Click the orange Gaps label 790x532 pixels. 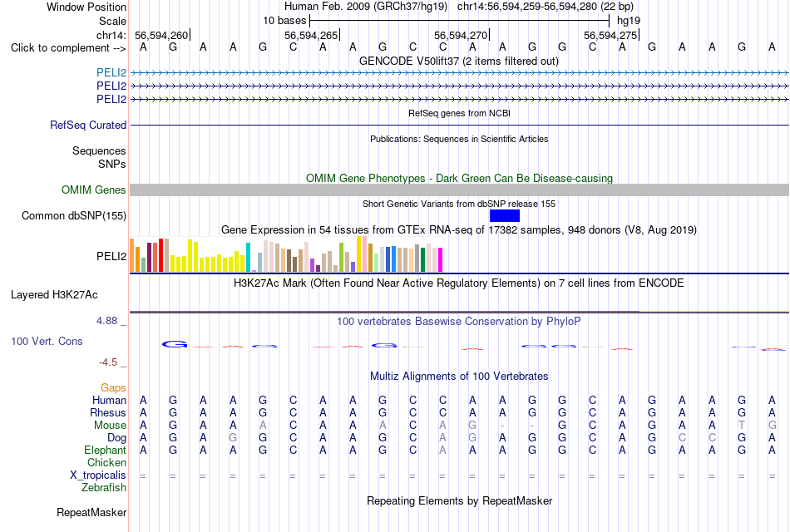pyautogui.click(x=113, y=387)
